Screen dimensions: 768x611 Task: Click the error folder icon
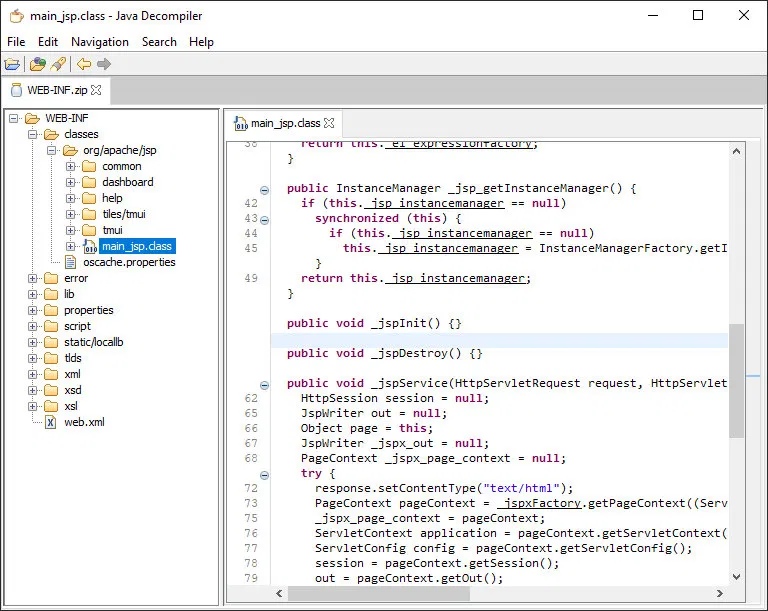pyautogui.click(x=51, y=278)
